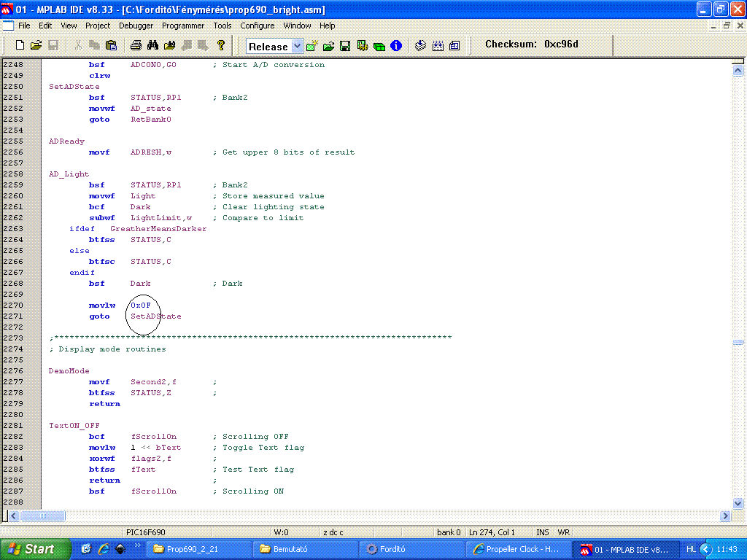Click bank 0 in the status bar
The image size is (747, 560).
tap(449, 532)
